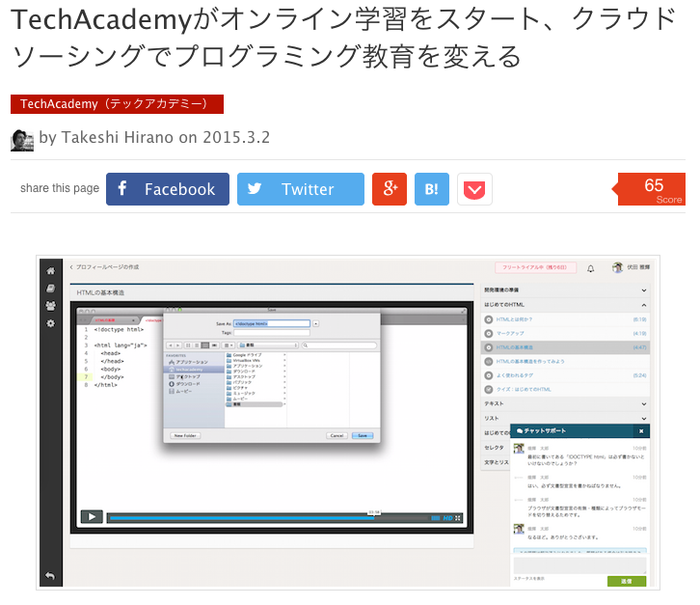Click the return arrow icon at sidebar bottom
700x605 pixels.
point(50,575)
